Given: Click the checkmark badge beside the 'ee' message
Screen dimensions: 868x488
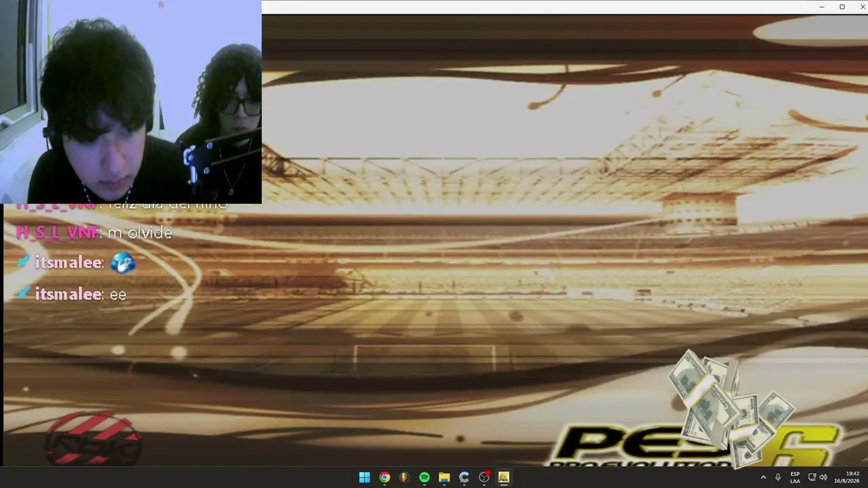Looking at the screenshot, I should coord(24,293).
